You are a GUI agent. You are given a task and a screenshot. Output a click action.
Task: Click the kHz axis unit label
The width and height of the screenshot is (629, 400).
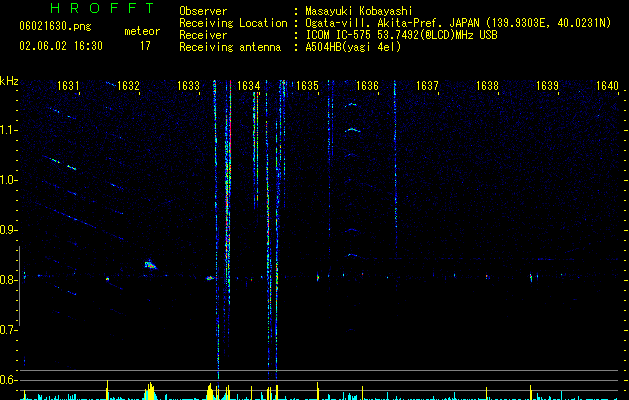point(9,81)
